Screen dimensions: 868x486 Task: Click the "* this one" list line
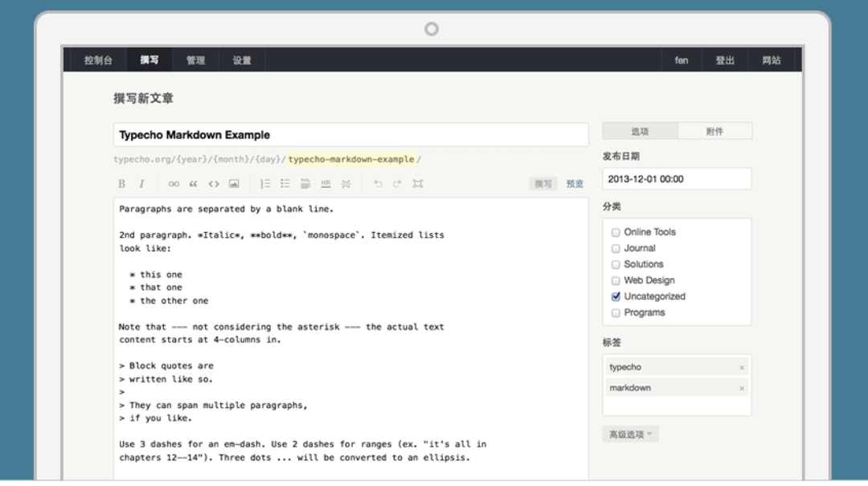pyautogui.click(x=156, y=275)
